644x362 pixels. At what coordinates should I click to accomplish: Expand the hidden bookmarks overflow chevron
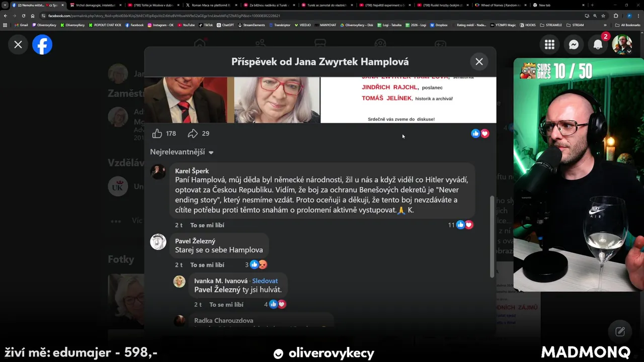tap(605, 25)
